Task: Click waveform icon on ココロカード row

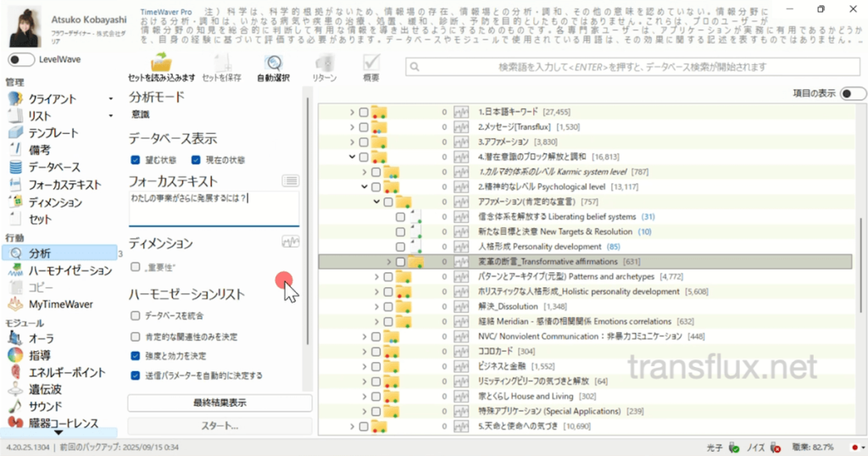Action: coord(460,352)
